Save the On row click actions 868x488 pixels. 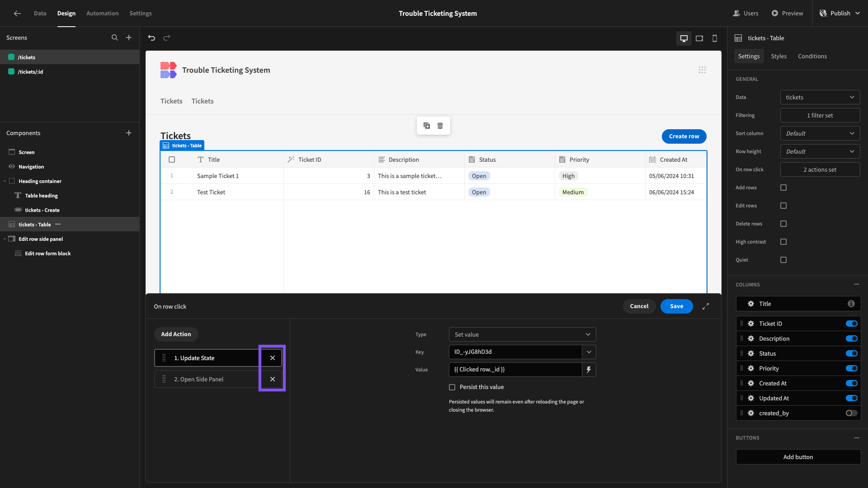pyautogui.click(x=676, y=306)
